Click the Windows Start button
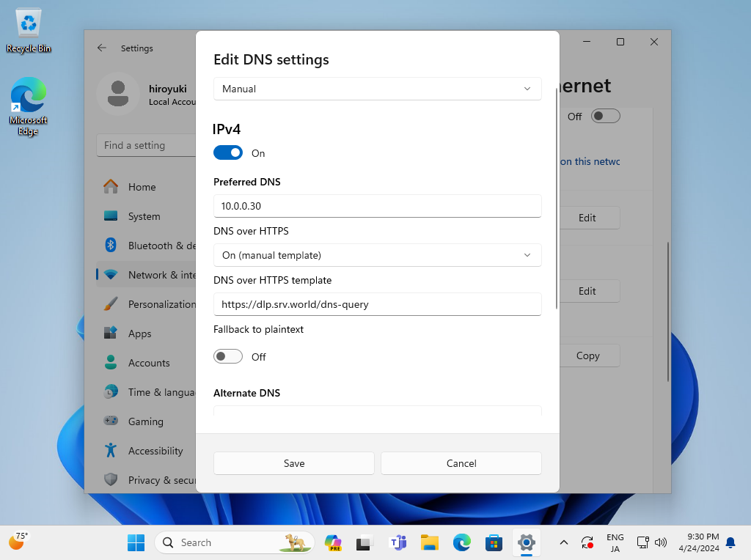 [136, 542]
